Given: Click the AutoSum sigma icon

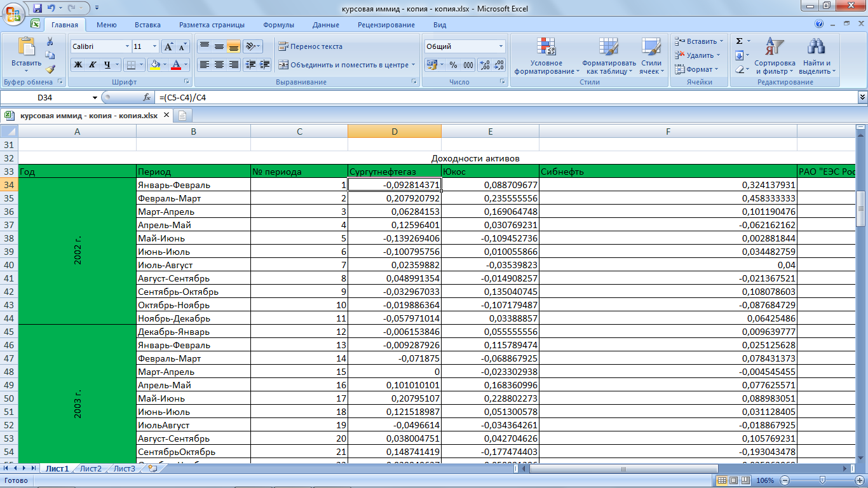Looking at the screenshot, I should pos(739,41).
